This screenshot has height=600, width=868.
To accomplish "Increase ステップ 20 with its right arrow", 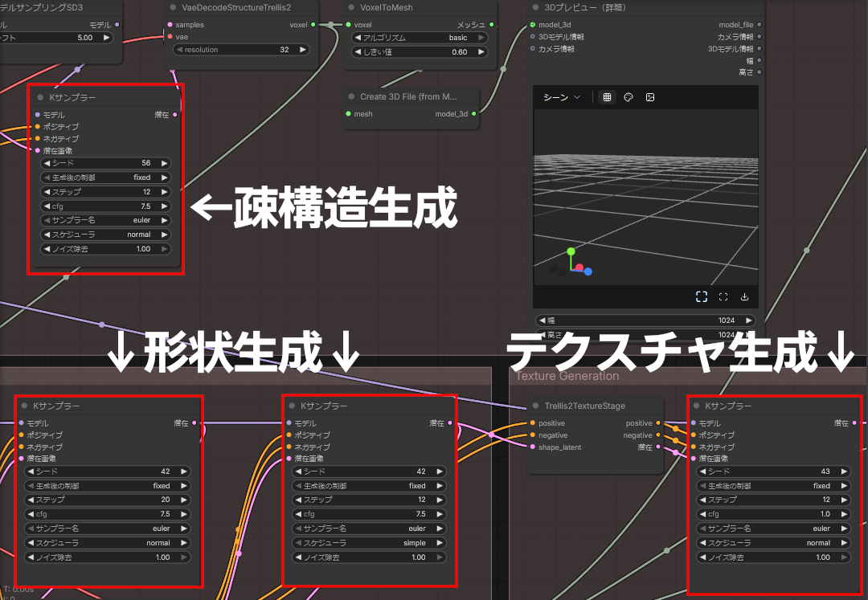I will pos(184,500).
